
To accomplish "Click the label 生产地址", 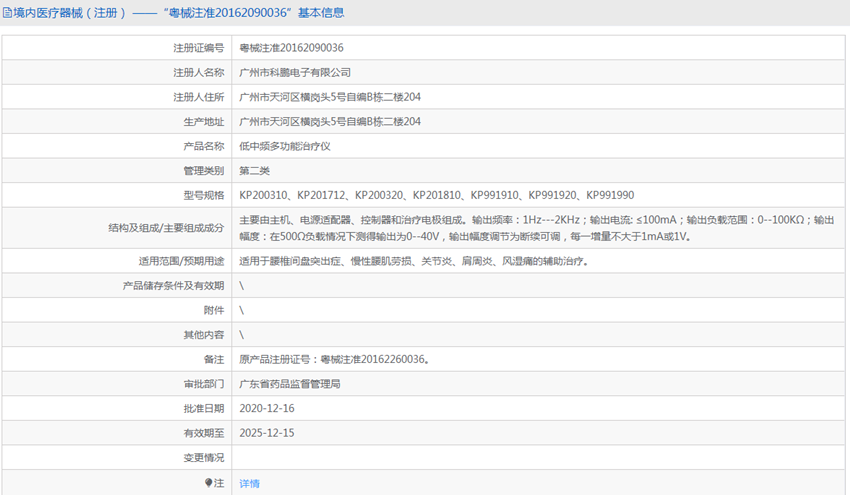I will [203, 121].
